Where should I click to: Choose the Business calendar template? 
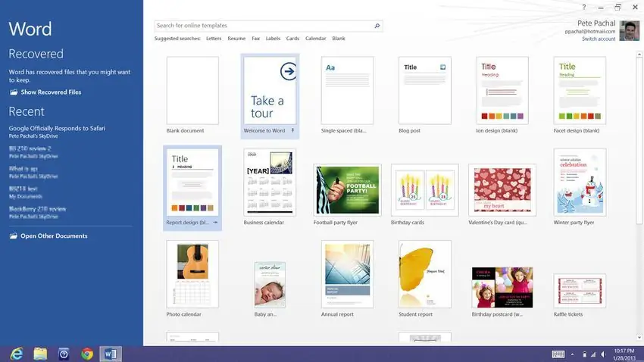270,183
